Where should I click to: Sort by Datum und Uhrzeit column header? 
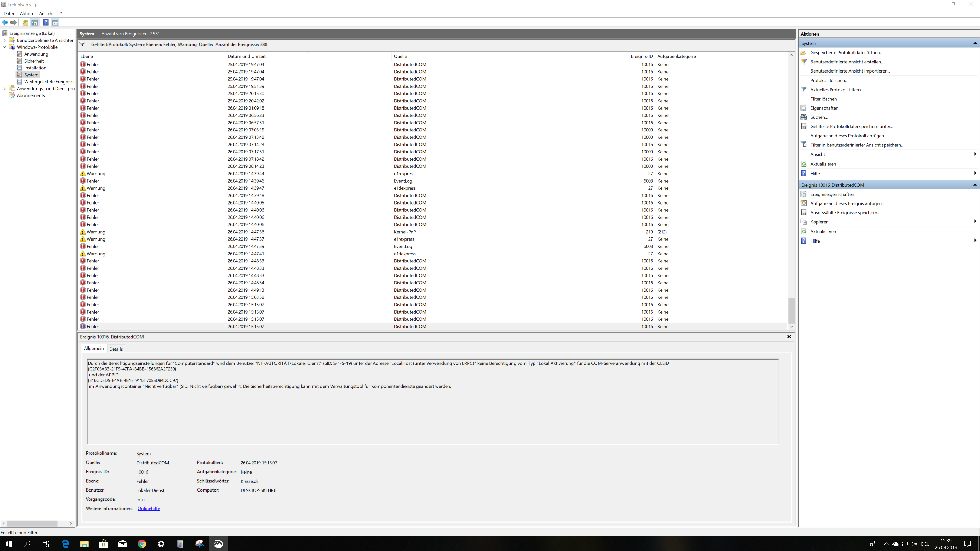(246, 56)
